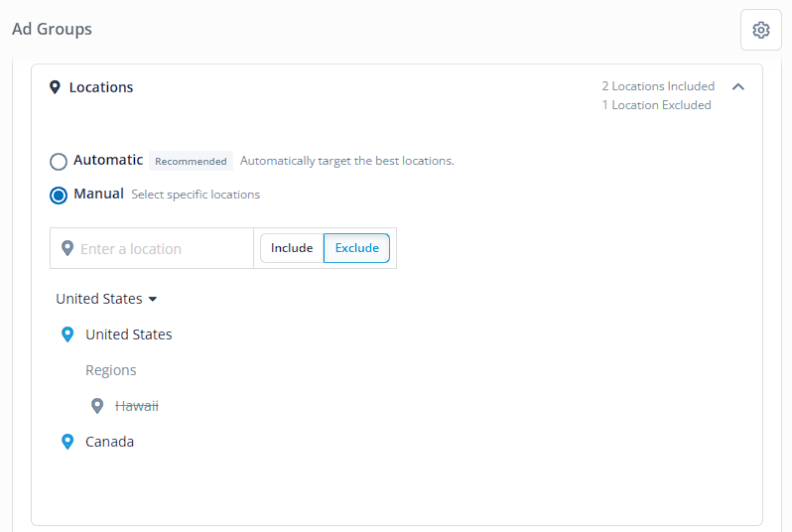Select Canada in the locations list

[x=109, y=442]
